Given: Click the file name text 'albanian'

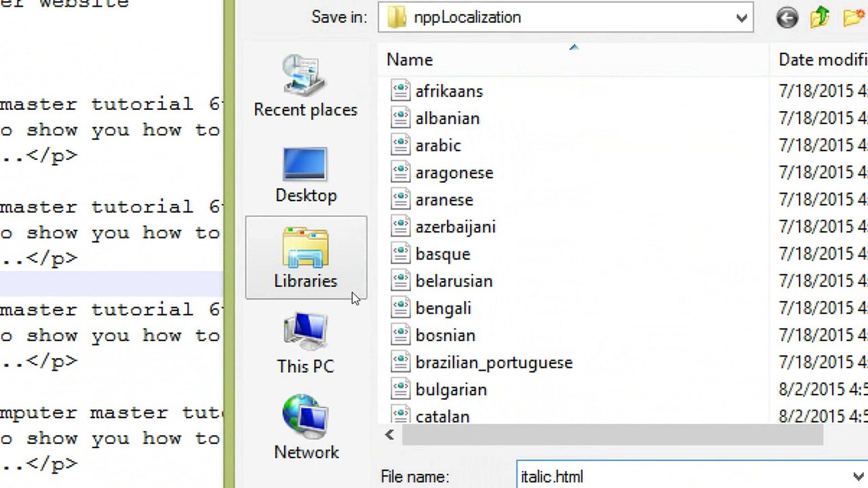Looking at the screenshot, I should (x=448, y=119).
